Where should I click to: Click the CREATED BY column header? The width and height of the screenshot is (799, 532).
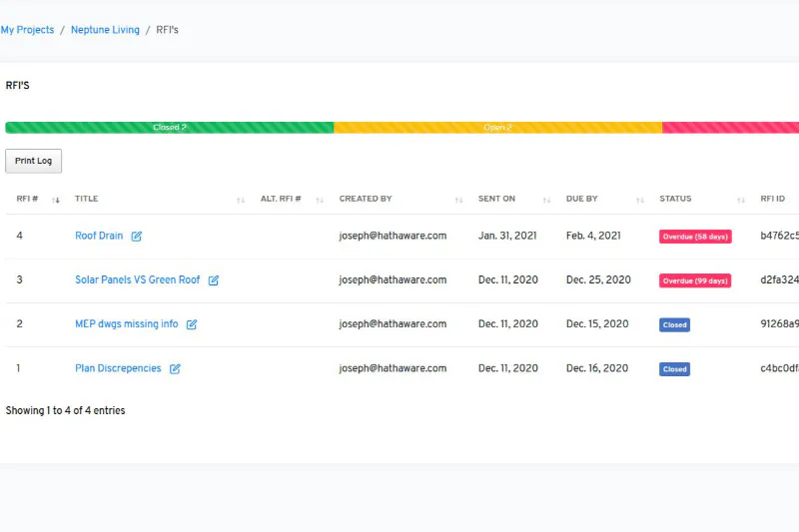click(366, 199)
